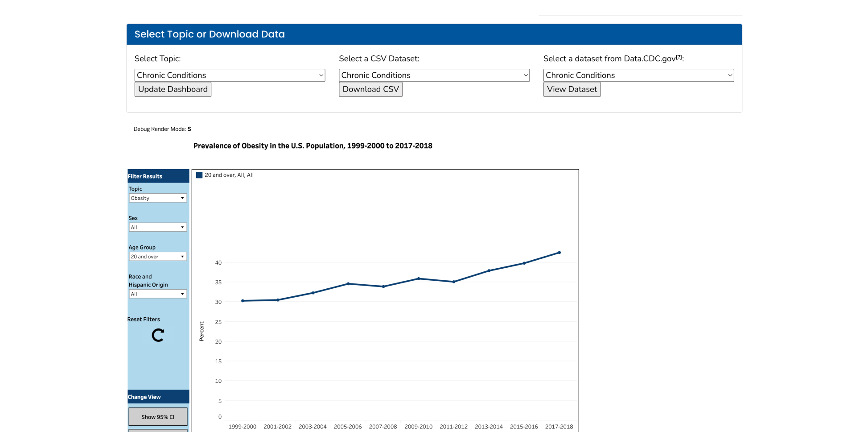Click the Update Dashboard button
868x432 pixels.
click(173, 89)
